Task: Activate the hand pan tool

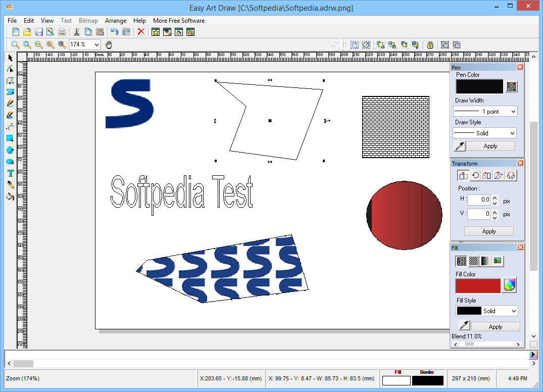Action: coord(109,44)
